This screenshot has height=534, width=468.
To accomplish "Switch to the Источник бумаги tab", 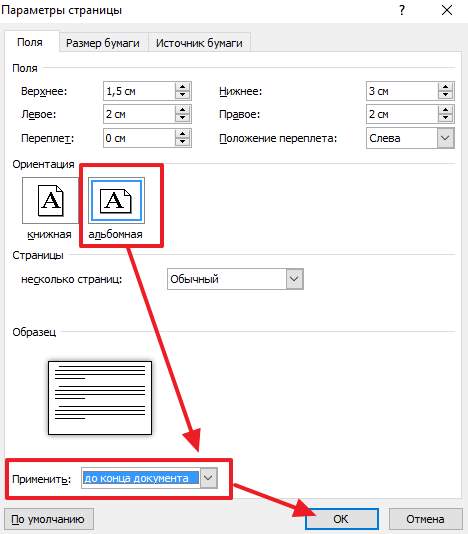I will tap(199, 43).
